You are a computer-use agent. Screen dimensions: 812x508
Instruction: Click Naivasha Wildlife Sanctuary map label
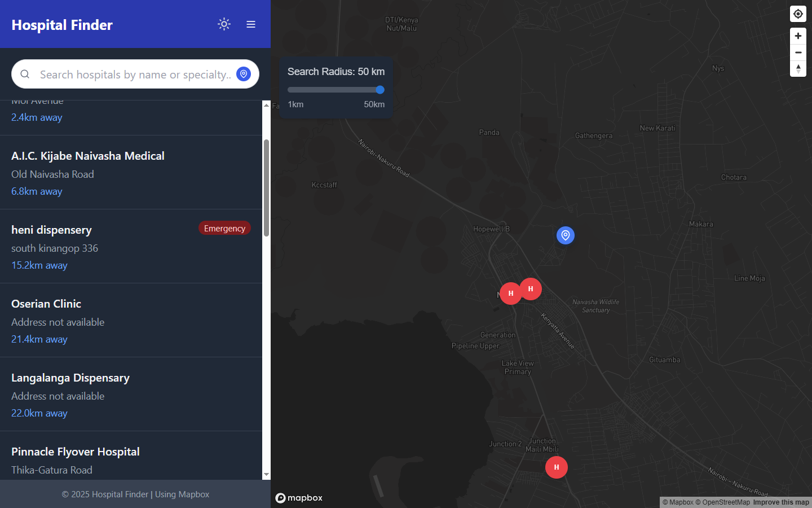pyautogui.click(x=596, y=306)
